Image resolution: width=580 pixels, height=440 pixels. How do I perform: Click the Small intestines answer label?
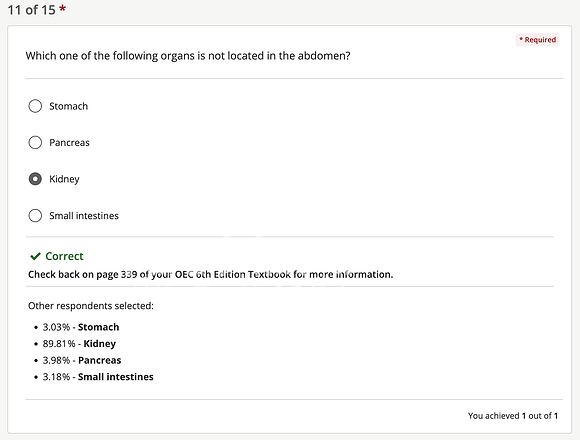84,216
